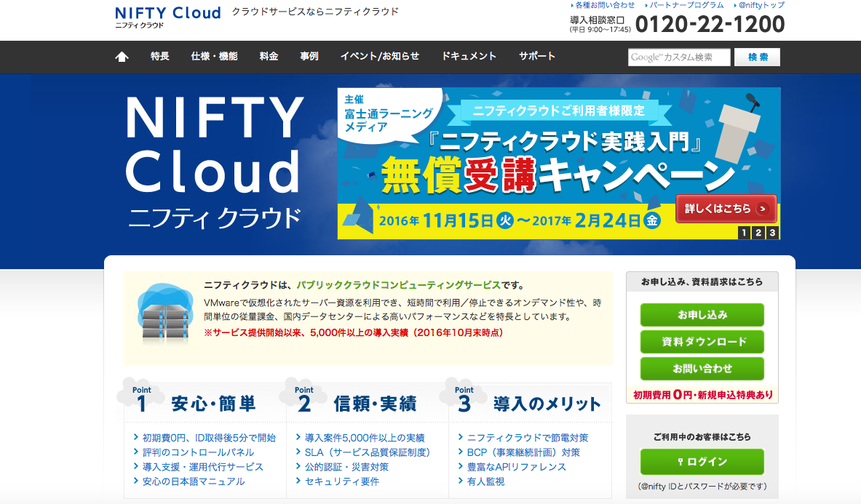
Task: Open 豊富なAPIリファレンス link
Action: click(x=516, y=467)
